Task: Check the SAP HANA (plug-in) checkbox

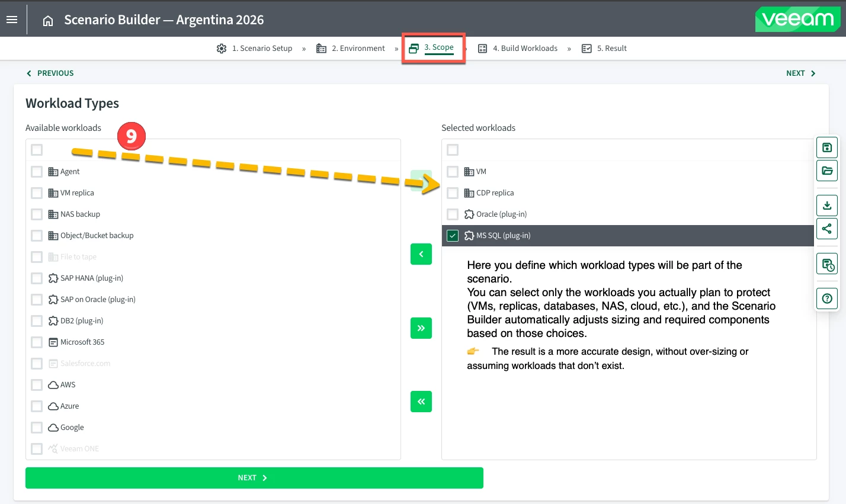Action: (x=37, y=278)
